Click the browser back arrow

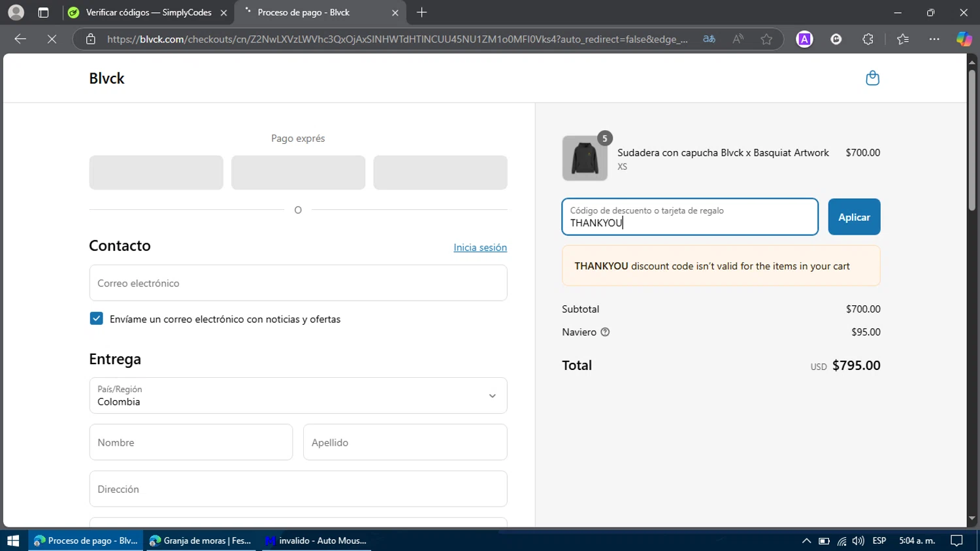20,39
